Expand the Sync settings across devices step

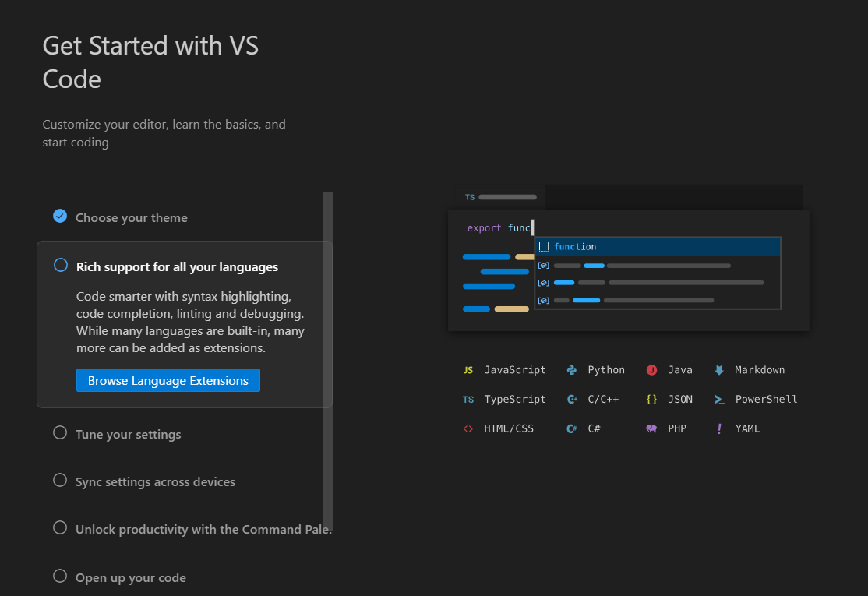(155, 482)
